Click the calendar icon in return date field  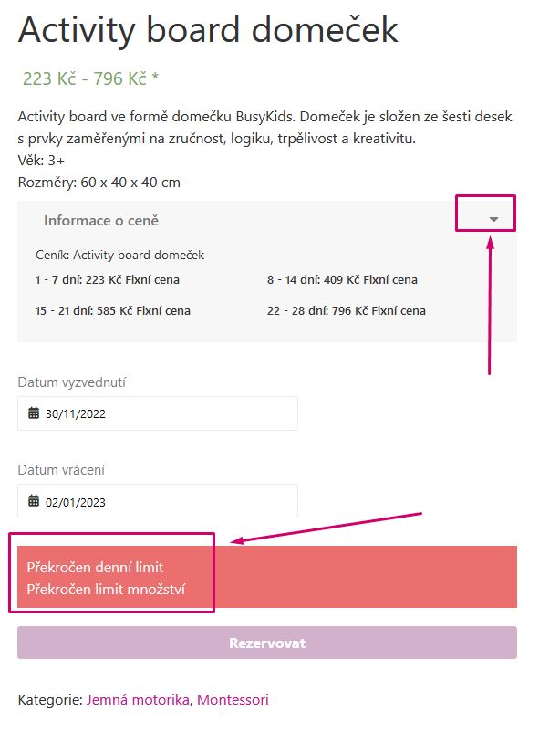(35, 501)
